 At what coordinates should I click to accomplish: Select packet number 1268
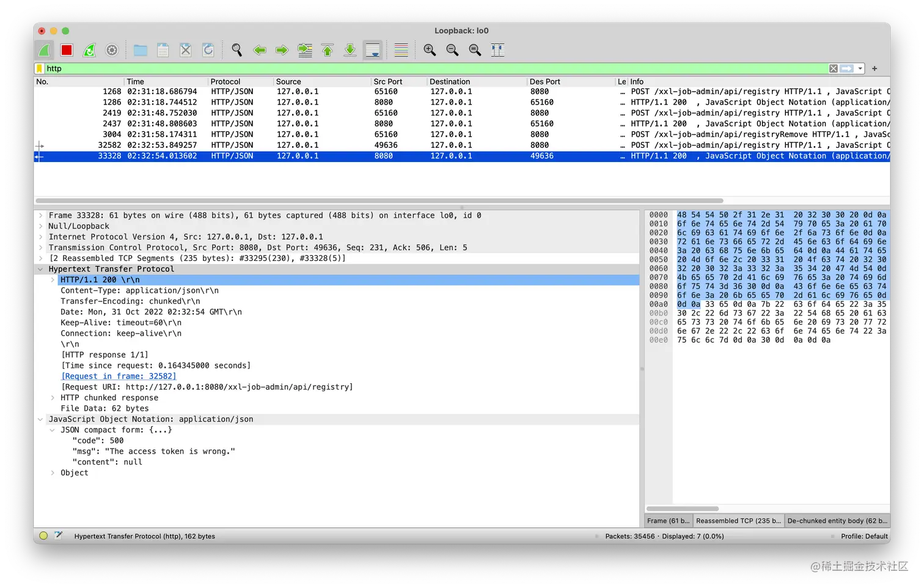462,92
